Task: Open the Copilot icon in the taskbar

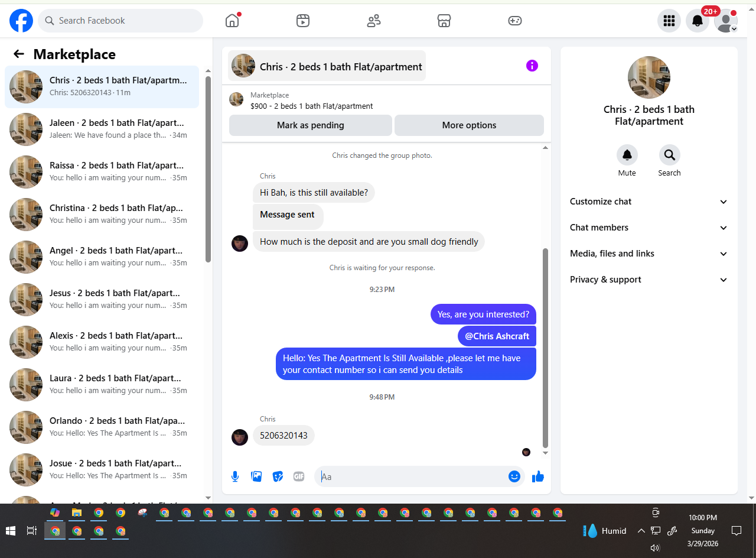Action: [55, 512]
